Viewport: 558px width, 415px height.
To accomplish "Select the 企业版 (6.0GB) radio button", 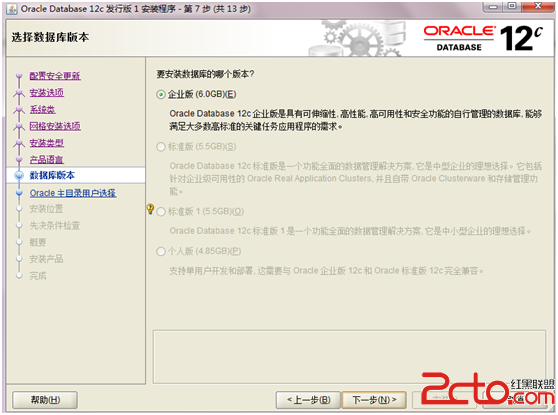I will click(x=161, y=94).
